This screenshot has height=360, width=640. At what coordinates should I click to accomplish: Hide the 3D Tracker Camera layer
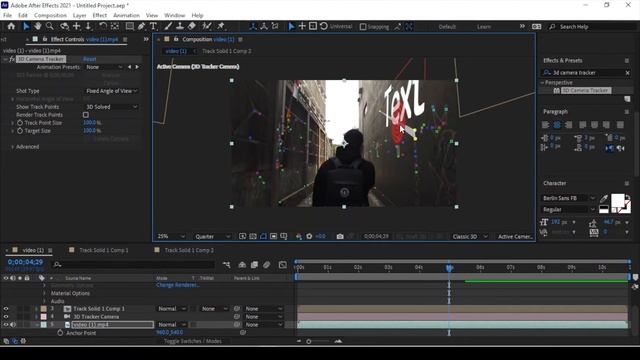[x=6, y=317]
